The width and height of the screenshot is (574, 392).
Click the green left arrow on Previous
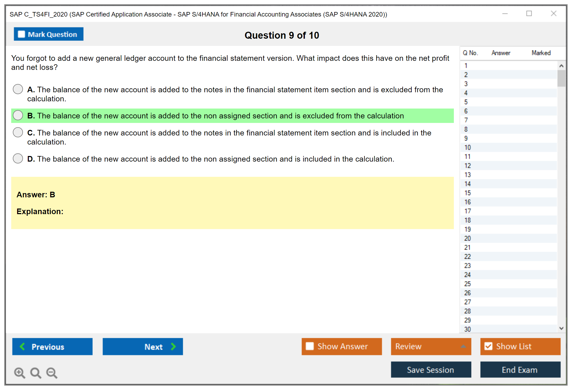(22, 346)
